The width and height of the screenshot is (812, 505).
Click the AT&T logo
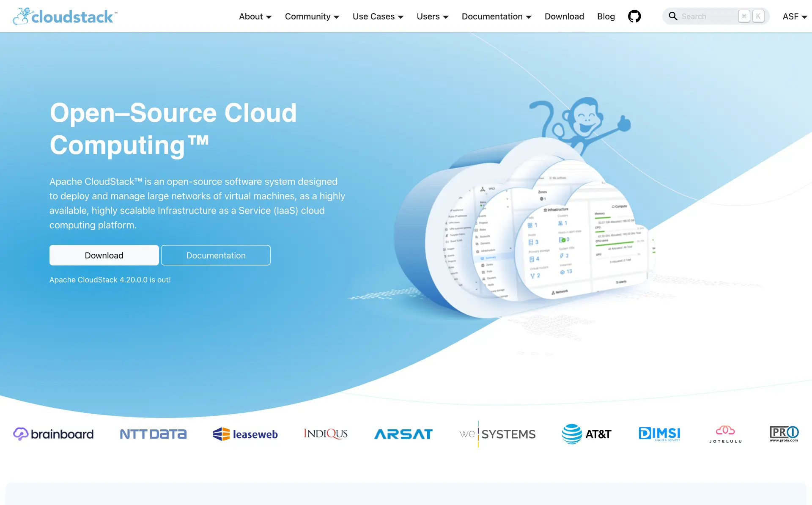pos(587,434)
